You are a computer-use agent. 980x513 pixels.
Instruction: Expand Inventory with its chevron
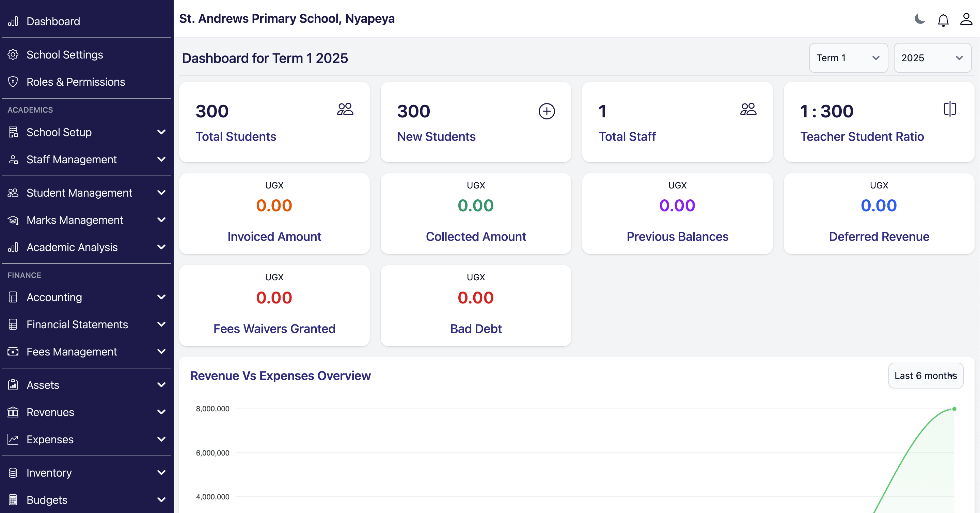point(161,473)
